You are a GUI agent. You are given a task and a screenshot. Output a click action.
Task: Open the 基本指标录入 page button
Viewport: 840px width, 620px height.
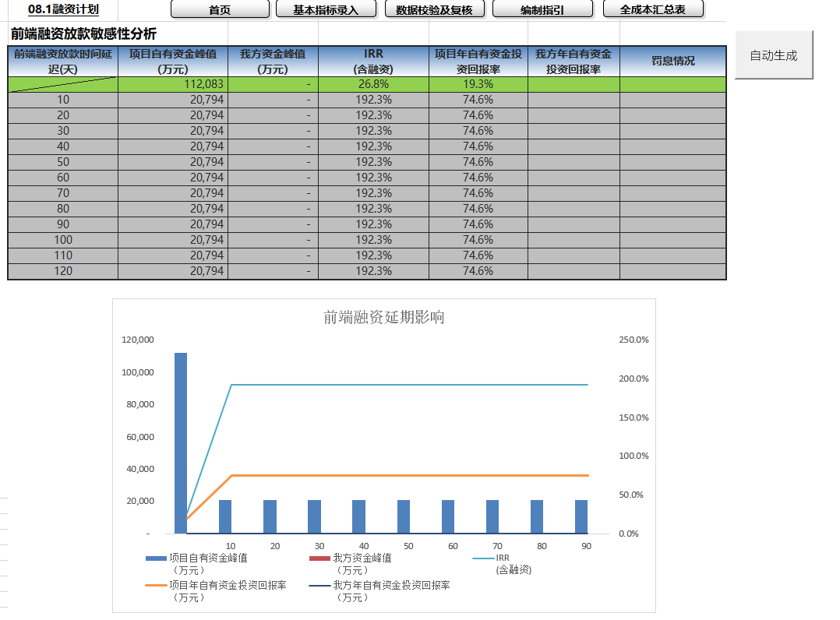coord(326,10)
